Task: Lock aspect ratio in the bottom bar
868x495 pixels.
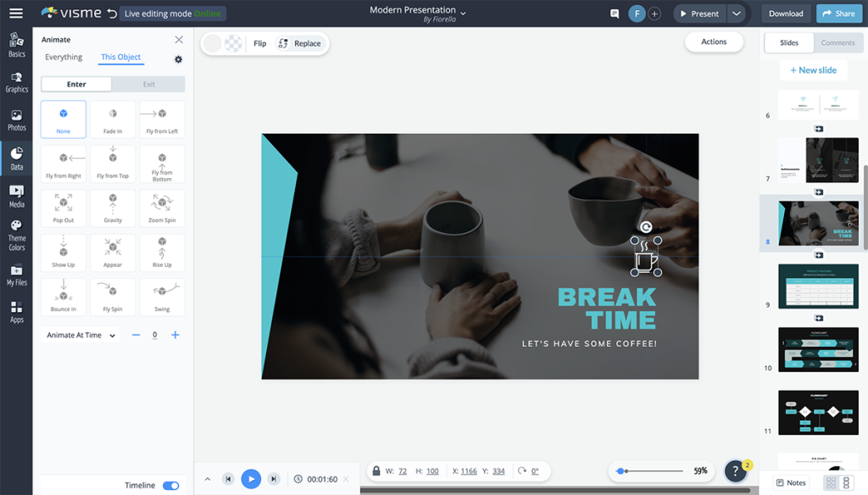Action: point(376,470)
